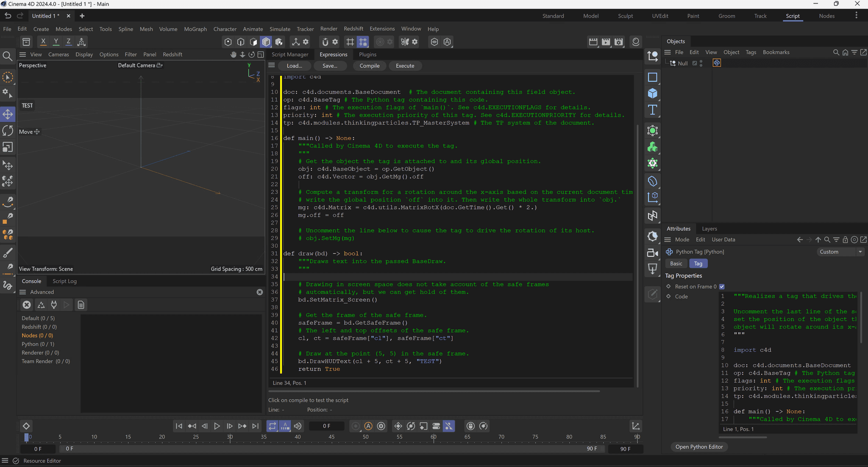Open Expressions panel hamburger menu
This screenshot has height=467, width=868.
(x=272, y=65)
